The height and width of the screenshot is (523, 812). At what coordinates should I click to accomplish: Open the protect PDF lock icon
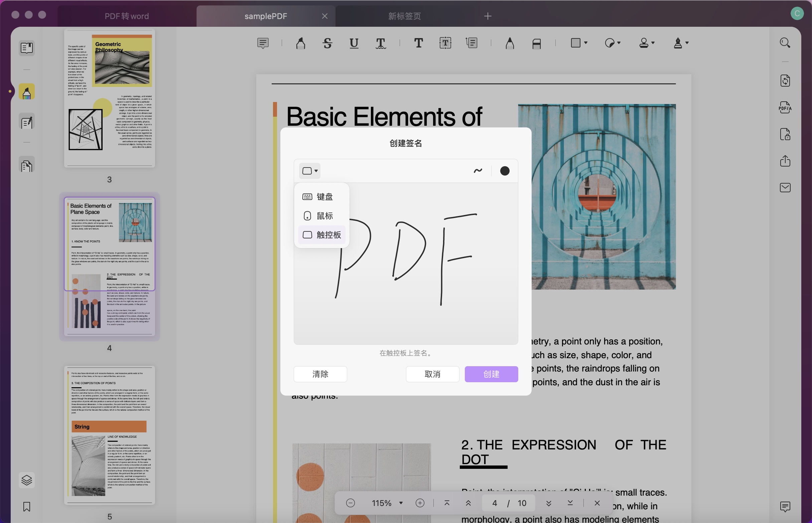785,134
